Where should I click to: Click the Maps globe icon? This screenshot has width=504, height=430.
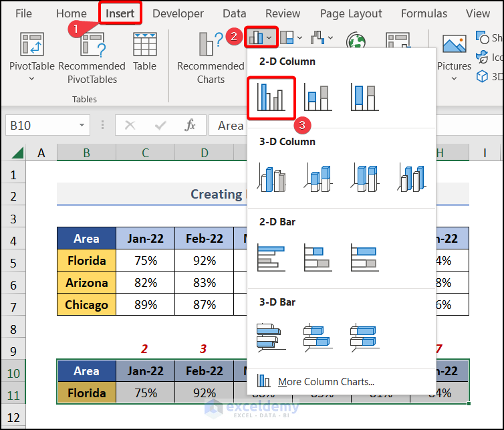click(x=356, y=40)
